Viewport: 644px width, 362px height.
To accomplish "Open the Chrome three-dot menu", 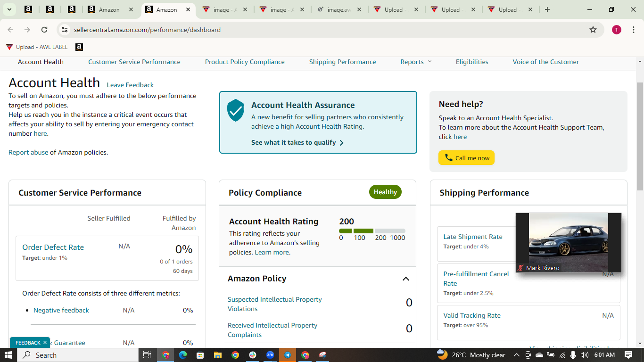I will tap(634, 30).
